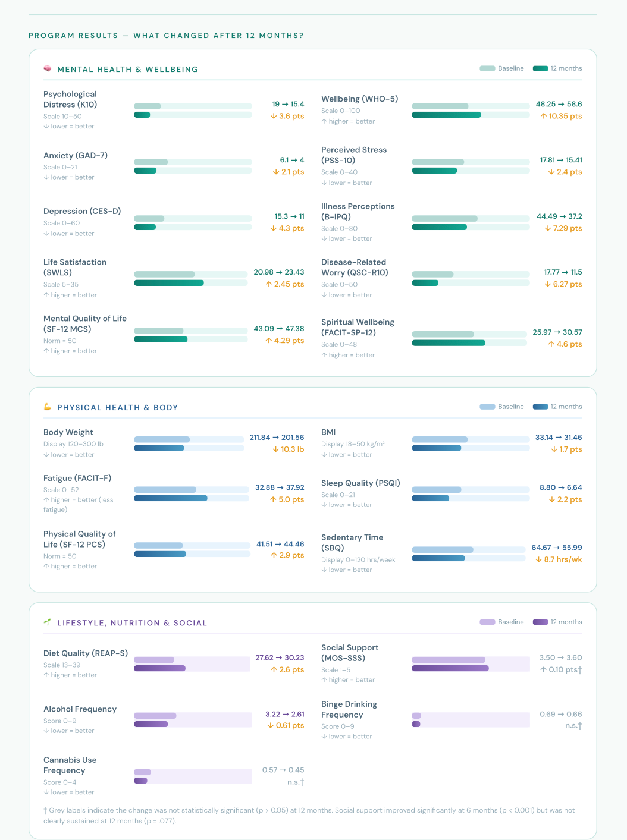Click the '6.1 → 4' value
Screen dimensions: 627x840
(x=292, y=160)
